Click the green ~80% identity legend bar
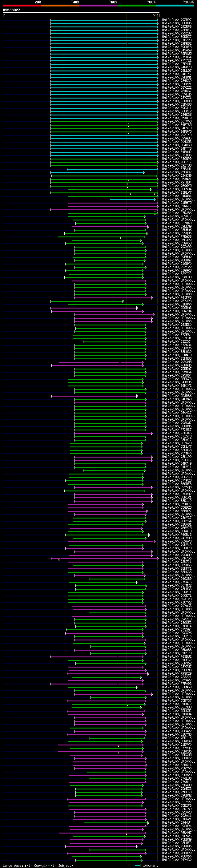Screen dimensions: 197x868 point(137,6)
